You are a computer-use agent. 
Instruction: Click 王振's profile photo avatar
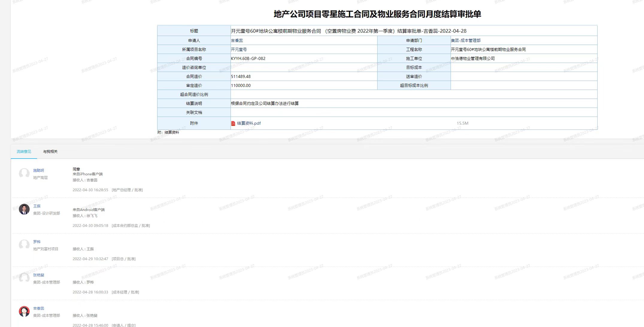coord(24,209)
